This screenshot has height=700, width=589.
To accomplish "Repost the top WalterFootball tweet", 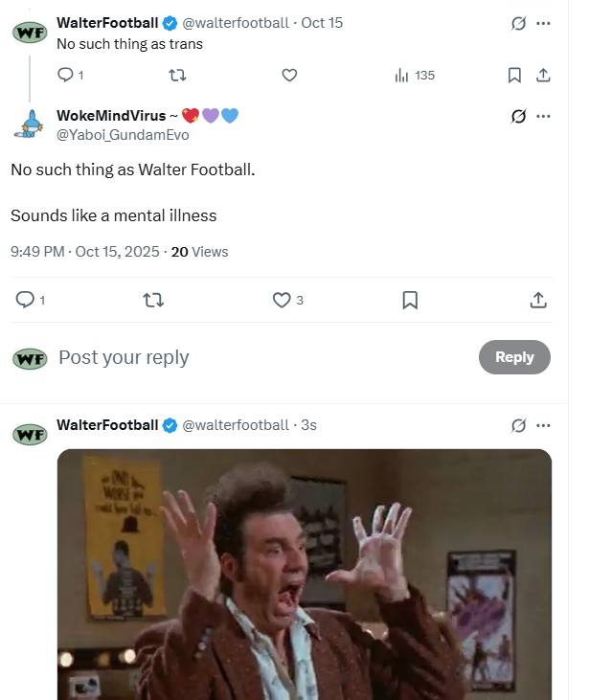I will click(175, 75).
